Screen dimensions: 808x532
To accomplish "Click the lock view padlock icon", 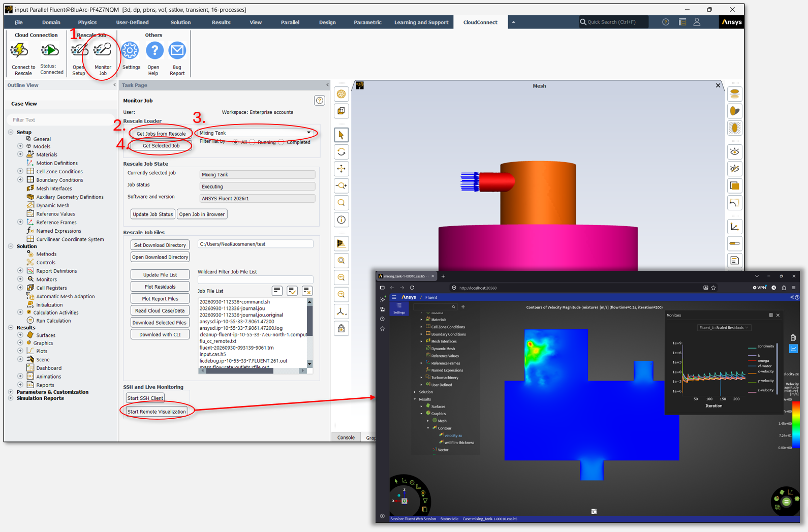I will click(x=341, y=329).
